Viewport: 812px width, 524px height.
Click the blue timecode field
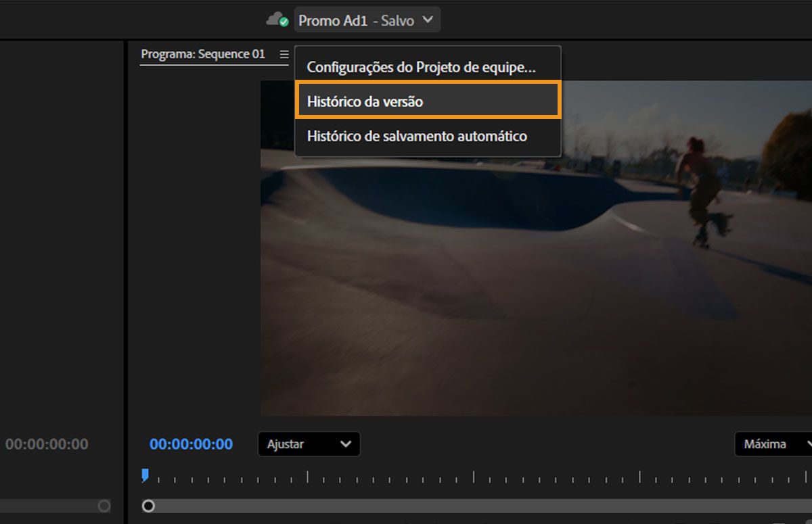[x=195, y=444]
